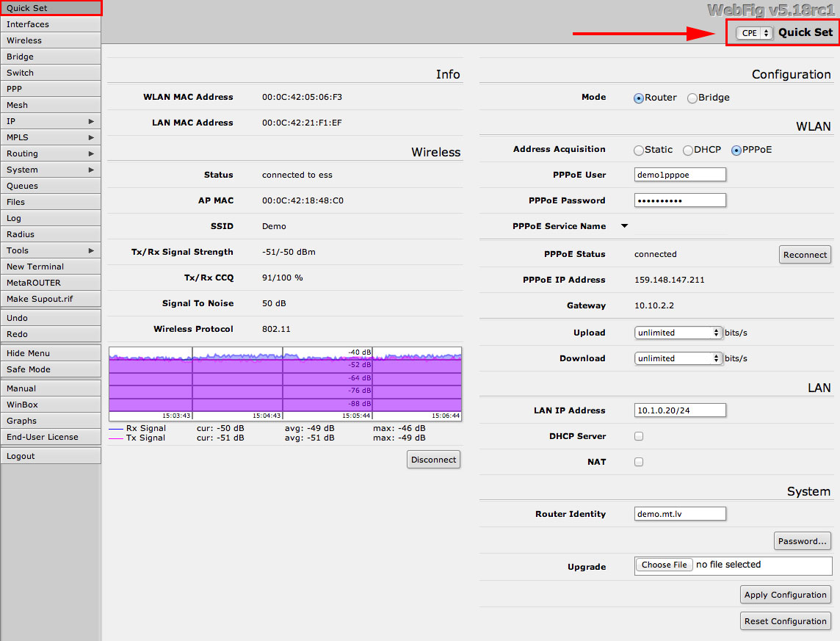Viewport: 840px width, 641px height.
Task: Click the signal strength graph
Action: tap(285, 383)
